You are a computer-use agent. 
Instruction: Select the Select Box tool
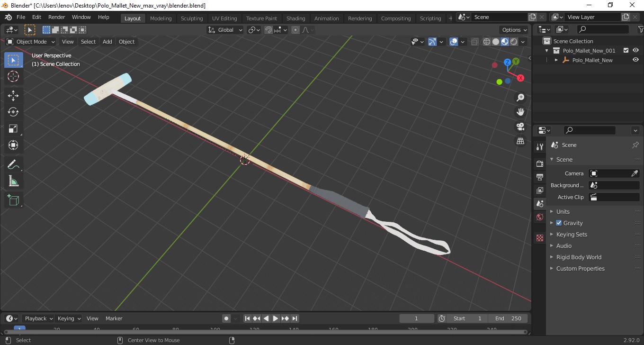(x=13, y=60)
